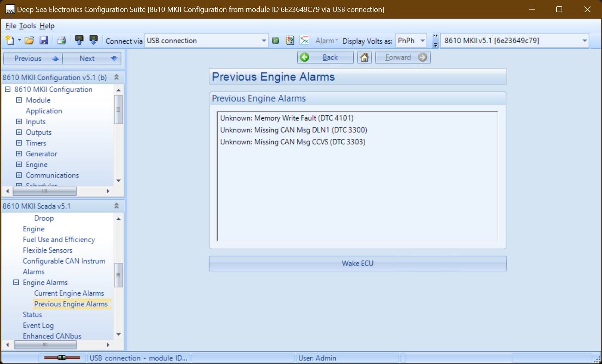Collapse the 8610 MKII Scada v5.1 panel

[x=116, y=206]
